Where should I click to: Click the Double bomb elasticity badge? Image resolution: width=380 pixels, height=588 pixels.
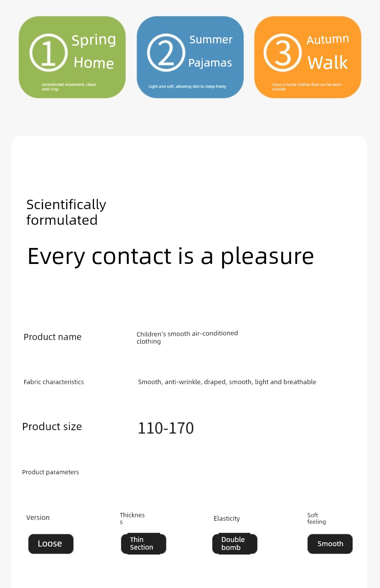[x=235, y=544]
